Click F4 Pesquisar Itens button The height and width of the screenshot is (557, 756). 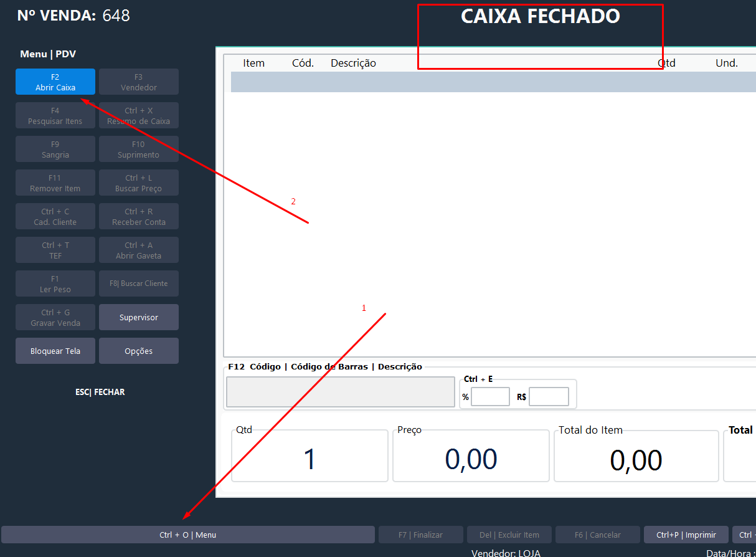click(55, 115)
